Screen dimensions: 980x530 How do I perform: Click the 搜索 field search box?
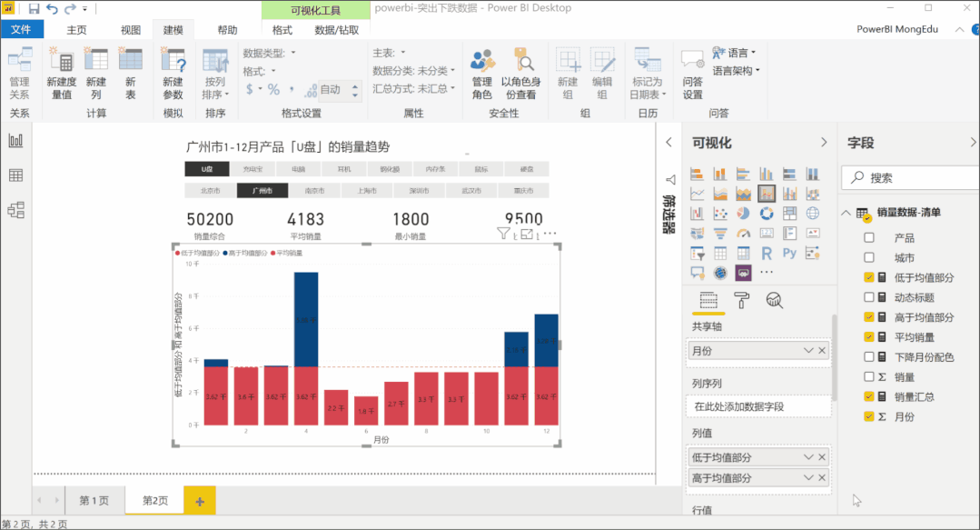coord(908,178)
